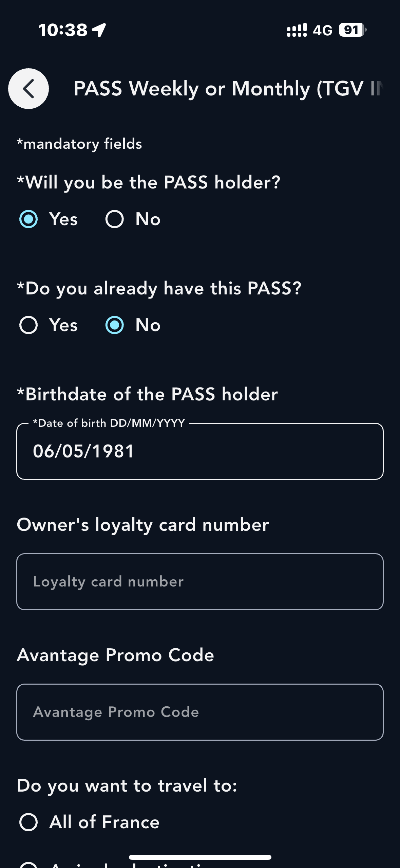
Task: Select No for being the PASS holder
Action: 115,219
